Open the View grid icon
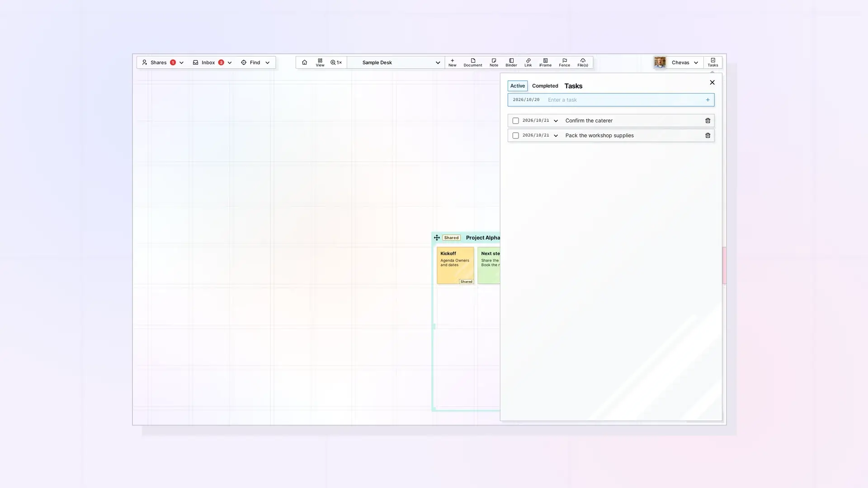 pyautogui.click(x=320, y=62)
